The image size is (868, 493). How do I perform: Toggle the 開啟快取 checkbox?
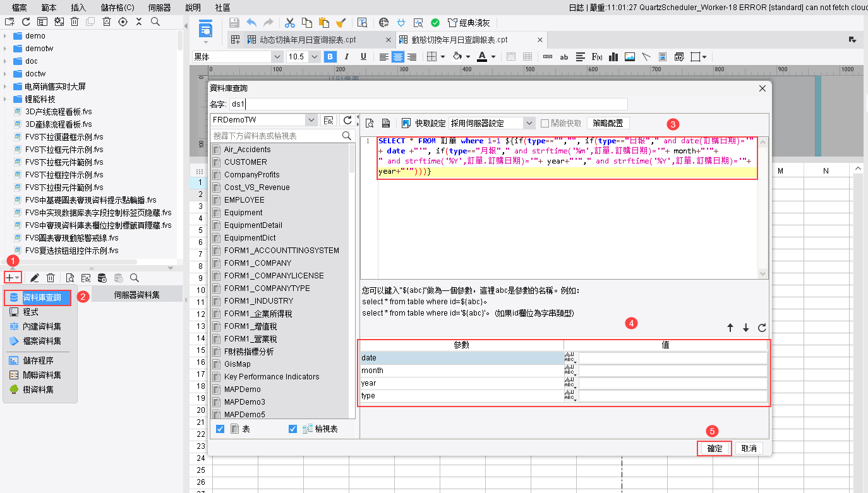coord(545,123)
